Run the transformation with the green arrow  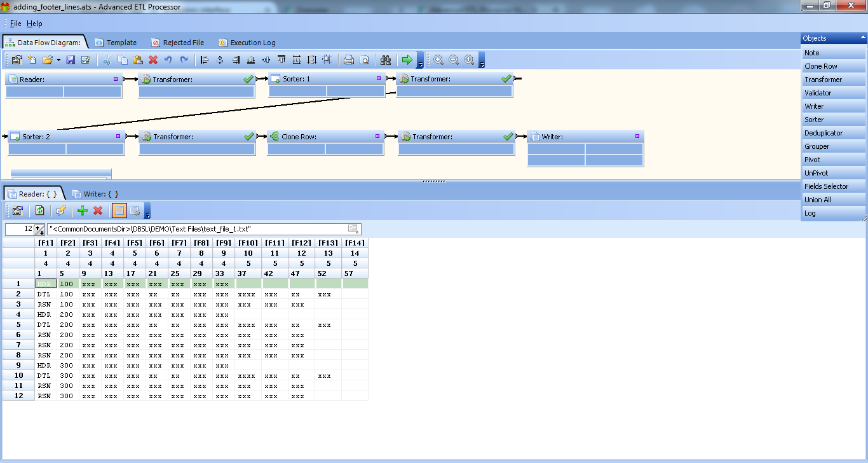click(407, 60)
